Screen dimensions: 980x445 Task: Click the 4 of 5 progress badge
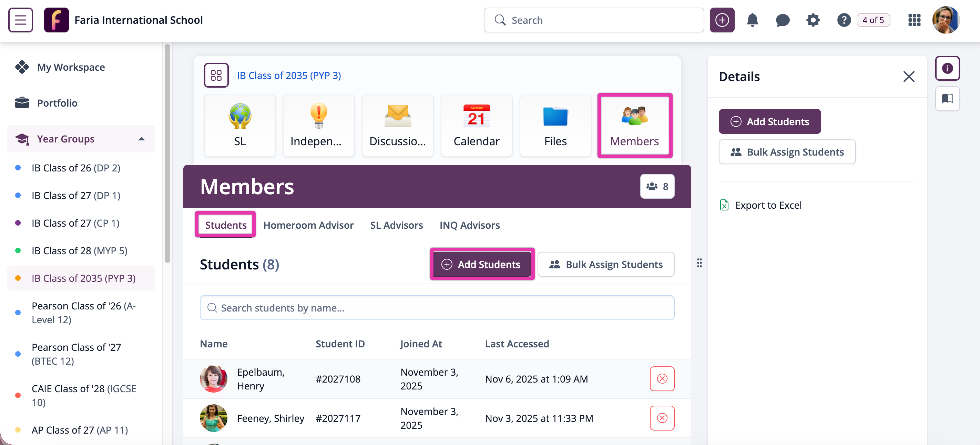pyautogui.click(x=873, y=20)
